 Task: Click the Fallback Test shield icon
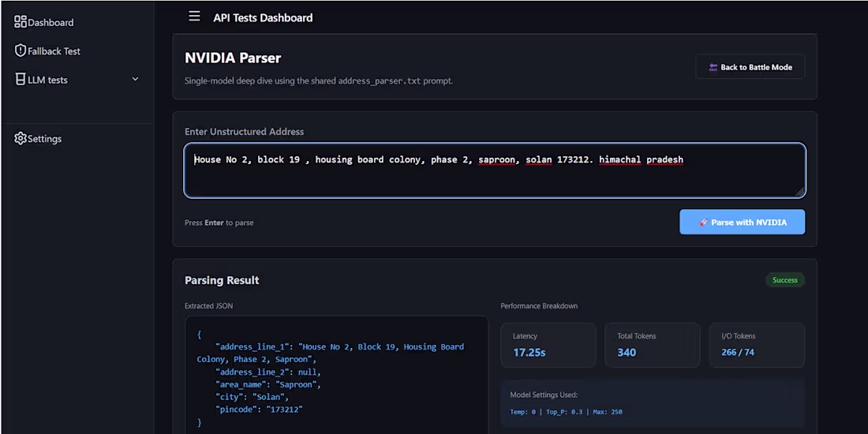point(21,51)
